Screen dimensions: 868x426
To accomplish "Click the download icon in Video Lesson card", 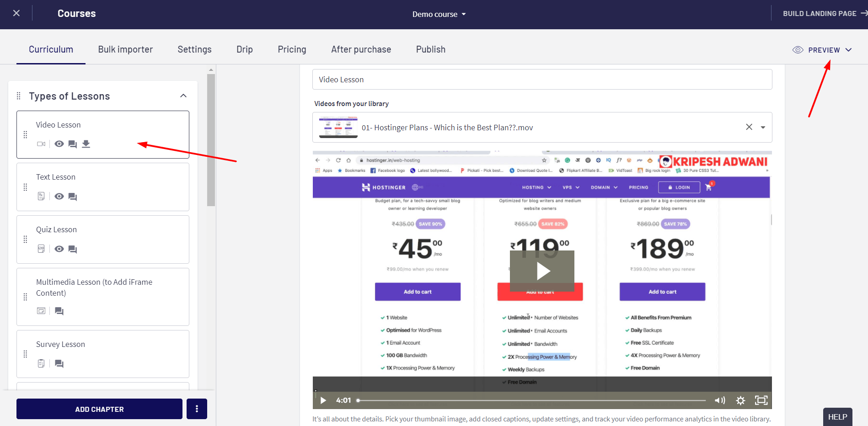I will [86, 144].
